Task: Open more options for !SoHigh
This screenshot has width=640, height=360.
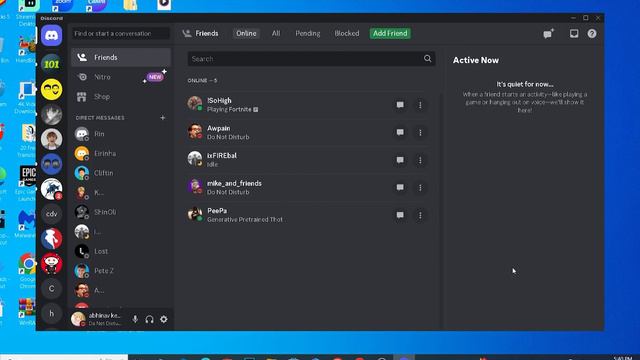Action: (x=420, y=105)
